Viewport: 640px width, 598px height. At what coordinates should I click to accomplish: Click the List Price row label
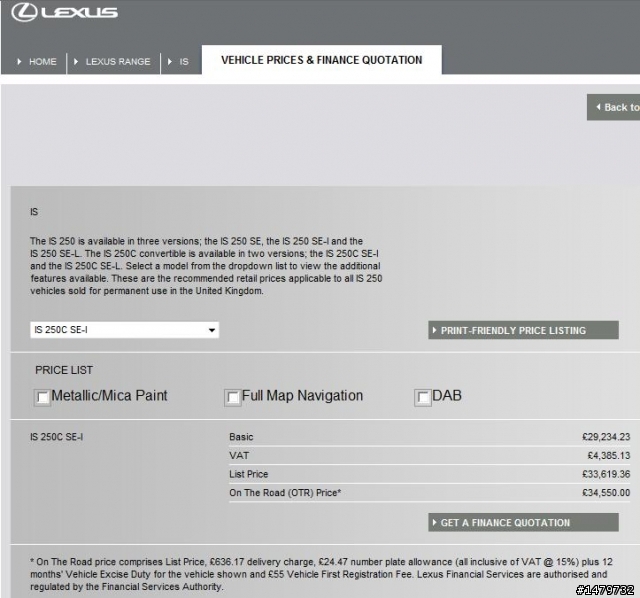pyautogui.click(x=249, y=474)
